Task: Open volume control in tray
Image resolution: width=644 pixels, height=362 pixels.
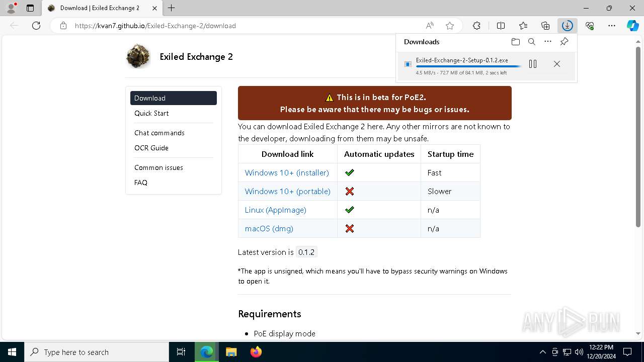Action: point(579,352)
